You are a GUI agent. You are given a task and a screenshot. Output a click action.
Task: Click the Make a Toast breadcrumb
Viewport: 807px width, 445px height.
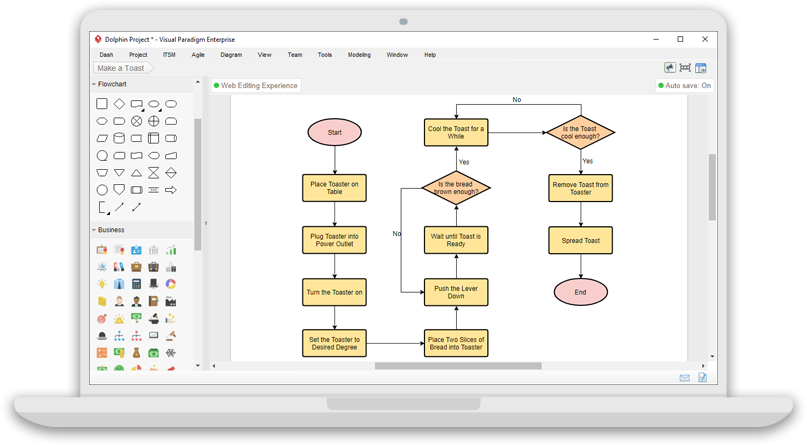tap(121, 68)
